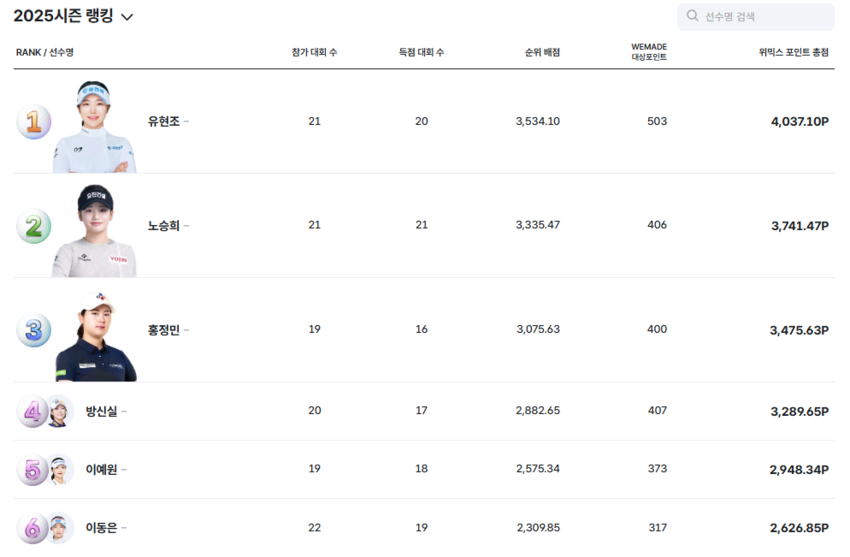Click player name 이예원
Screen dimensions: 850x557
click(x=102, y=469)
